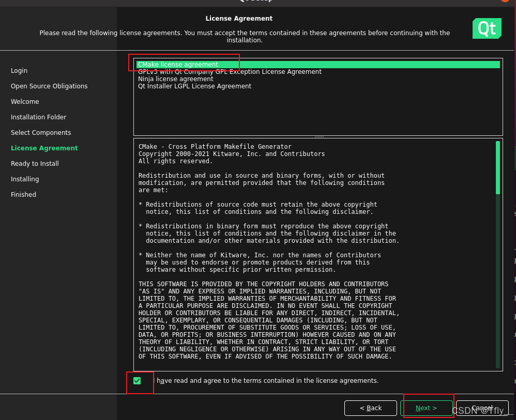Open the Login step in sidebar

[19, 71]
